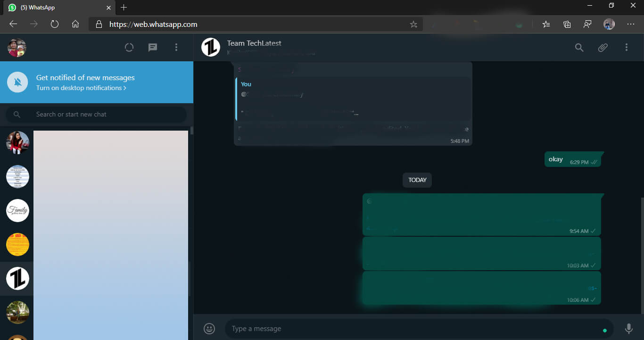This screenshot has width=644, height=340.
Task: Search messages in this chat
Action: click(x=579, y=47)
